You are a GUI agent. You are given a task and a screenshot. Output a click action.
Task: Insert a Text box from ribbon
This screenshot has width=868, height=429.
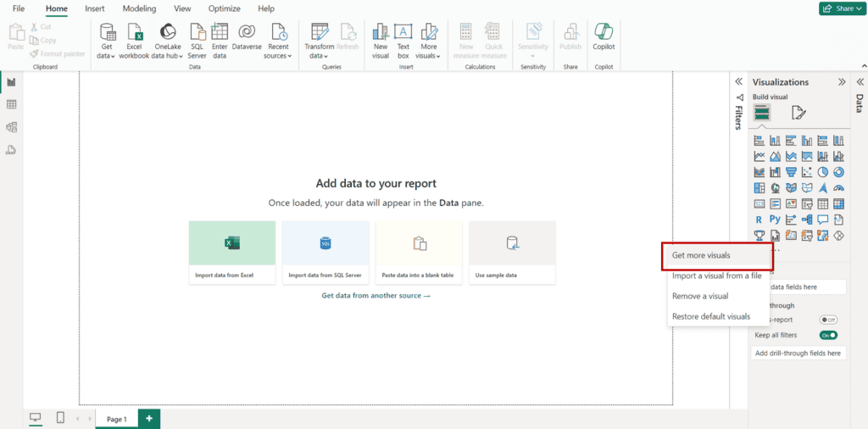pyautogui.click(x=403, y=40)
